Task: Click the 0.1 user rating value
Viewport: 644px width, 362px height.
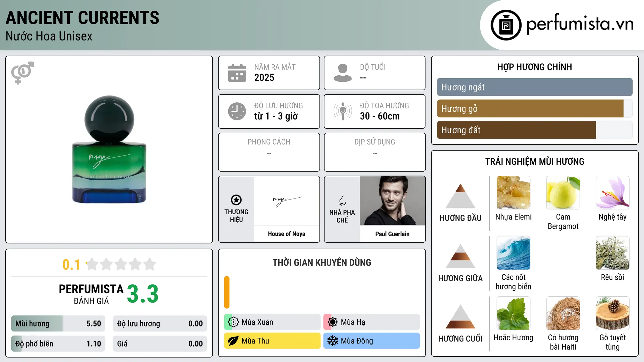Action: click(71, 265)
